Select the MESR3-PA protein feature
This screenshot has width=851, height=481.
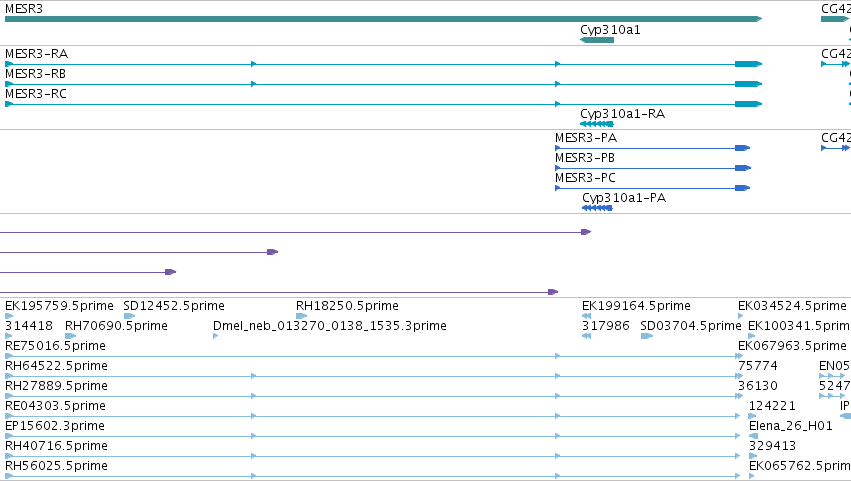pos(652,148)
